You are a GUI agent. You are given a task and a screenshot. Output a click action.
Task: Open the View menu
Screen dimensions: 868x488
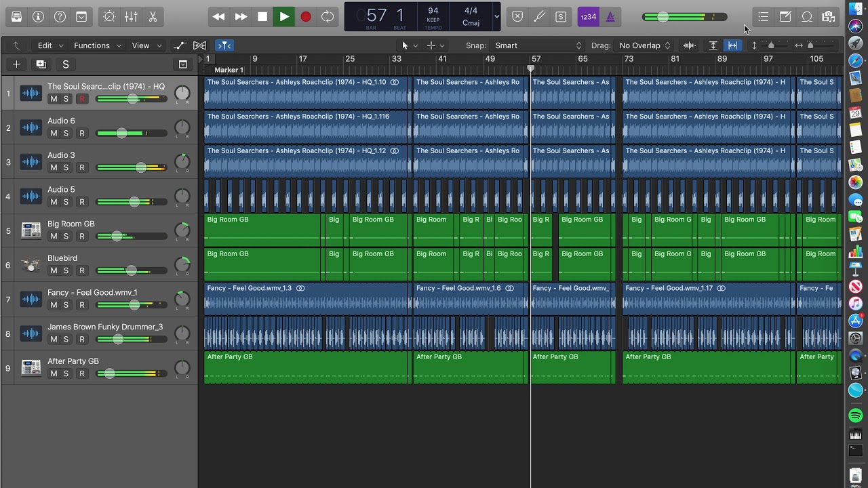pyautogui.click(x=146, y=45)
